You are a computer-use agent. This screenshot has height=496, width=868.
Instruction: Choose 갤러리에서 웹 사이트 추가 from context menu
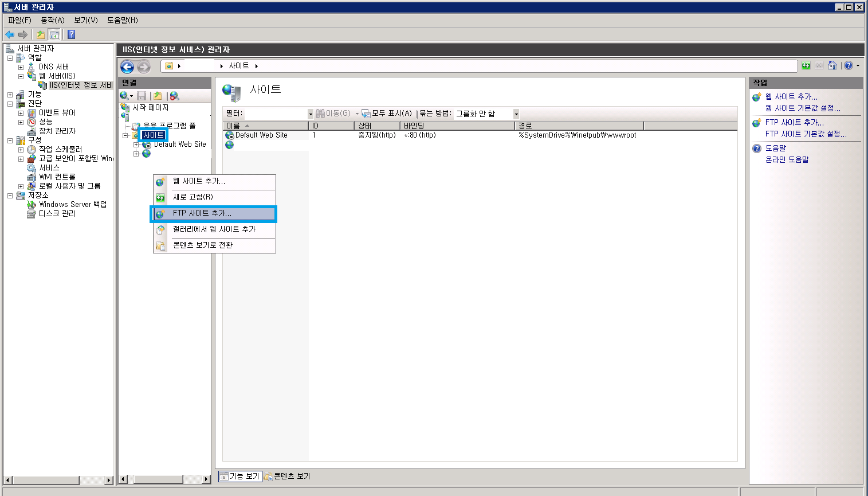[x=214, y=229]
